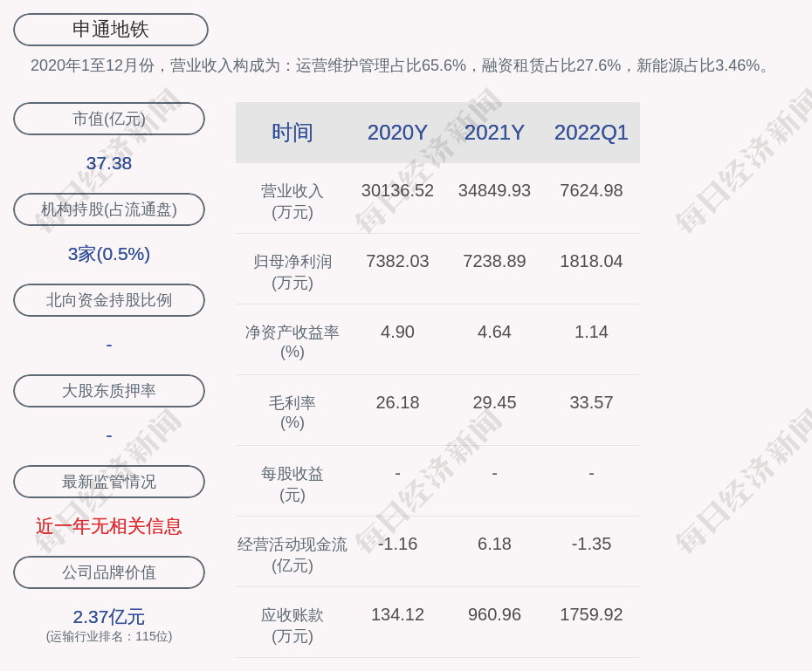Select the revenue value 30136.52
Viewport: 812px width, 671px height.
coord(397,190)
